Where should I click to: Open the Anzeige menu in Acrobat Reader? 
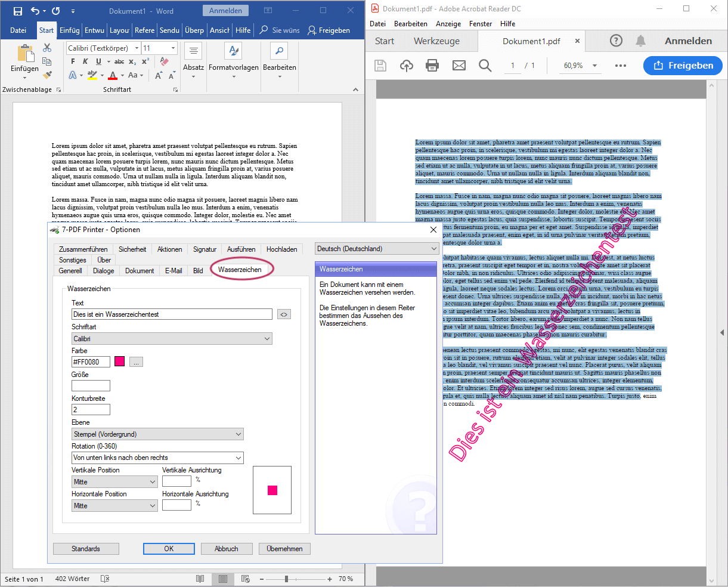448,24
